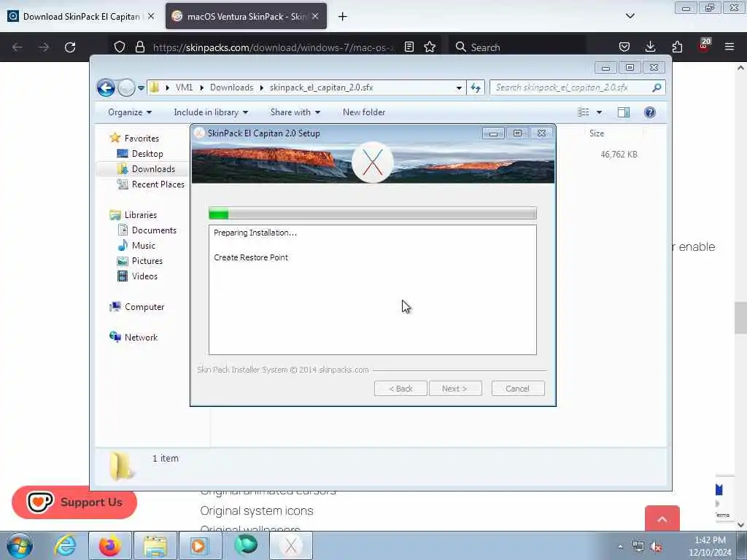Click VM1 in the Explorer breadcrumb
The image size is (747, 560).
(184, 87)
